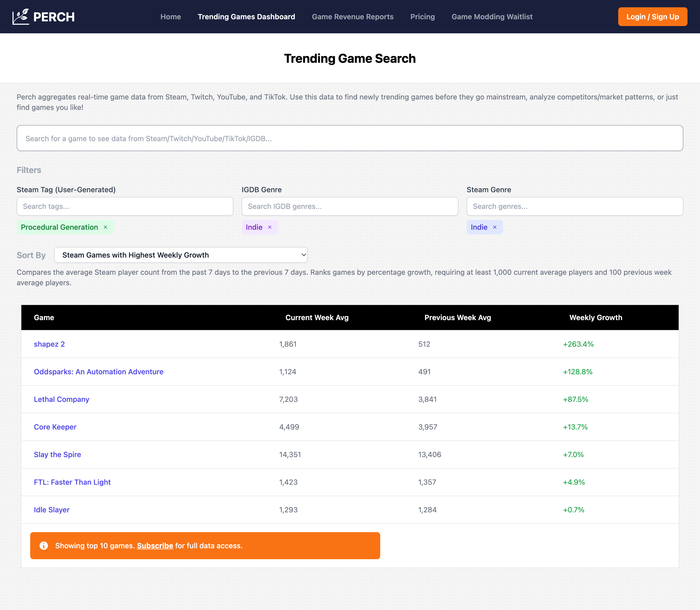
Task: Open Game Modding Waitlist
Action: tap(492, 17)
